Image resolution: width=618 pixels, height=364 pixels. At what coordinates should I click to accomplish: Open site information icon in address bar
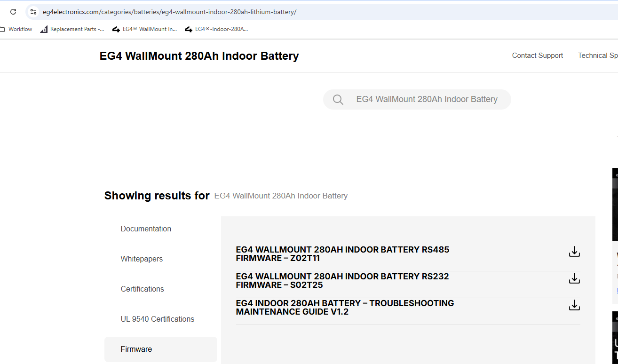33,12
